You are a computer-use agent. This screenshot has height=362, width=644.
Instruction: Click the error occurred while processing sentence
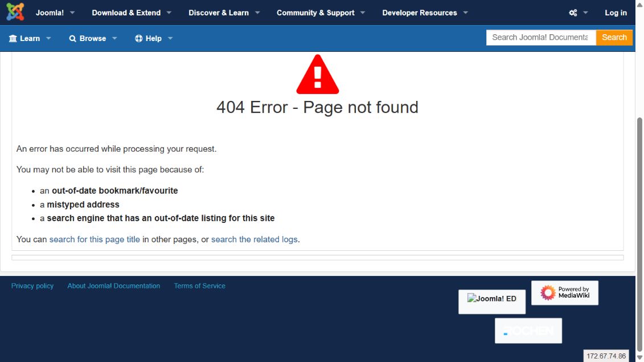[x=116, y=149]
